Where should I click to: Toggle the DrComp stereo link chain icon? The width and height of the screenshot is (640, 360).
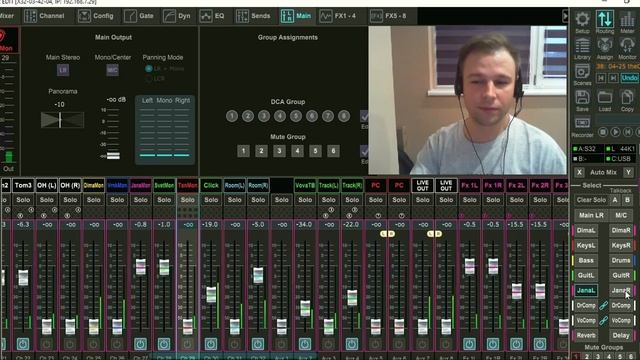click(x=603, y=305)
